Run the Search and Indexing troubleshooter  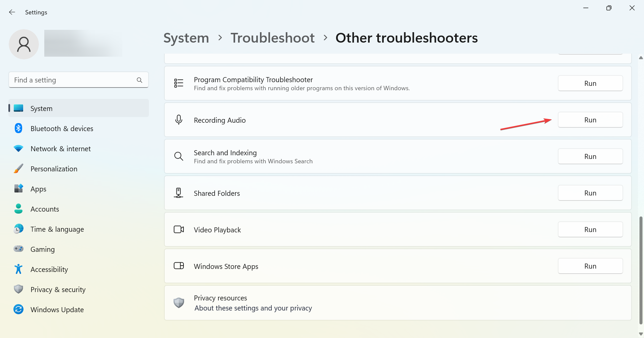tap(590, 157)
